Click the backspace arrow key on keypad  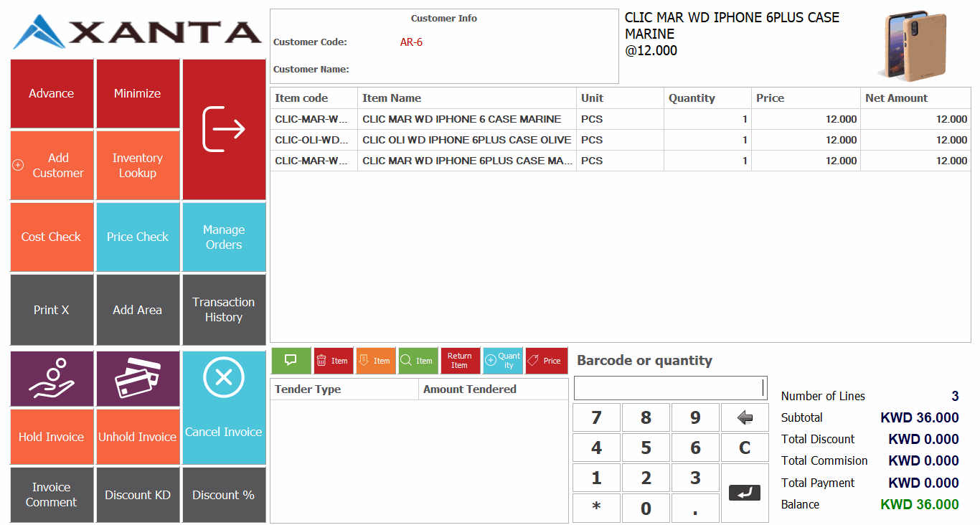click(745, 417)
